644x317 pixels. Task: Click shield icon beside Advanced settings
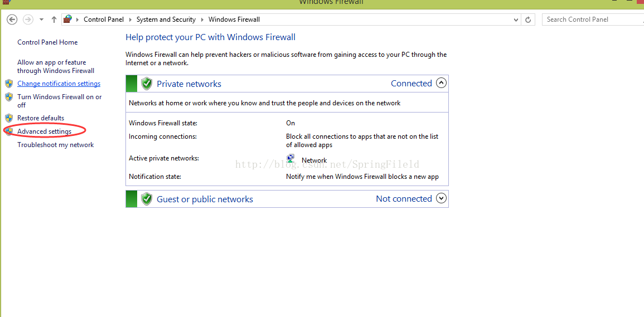(x=9, y=131)
